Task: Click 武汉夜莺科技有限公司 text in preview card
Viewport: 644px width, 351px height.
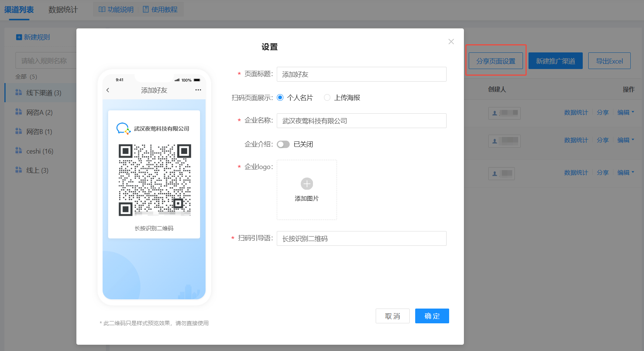Action: [x=162, y=129]
